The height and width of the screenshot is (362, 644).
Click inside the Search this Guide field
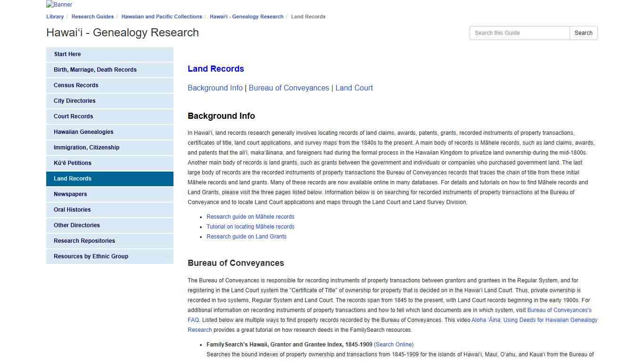519,33
